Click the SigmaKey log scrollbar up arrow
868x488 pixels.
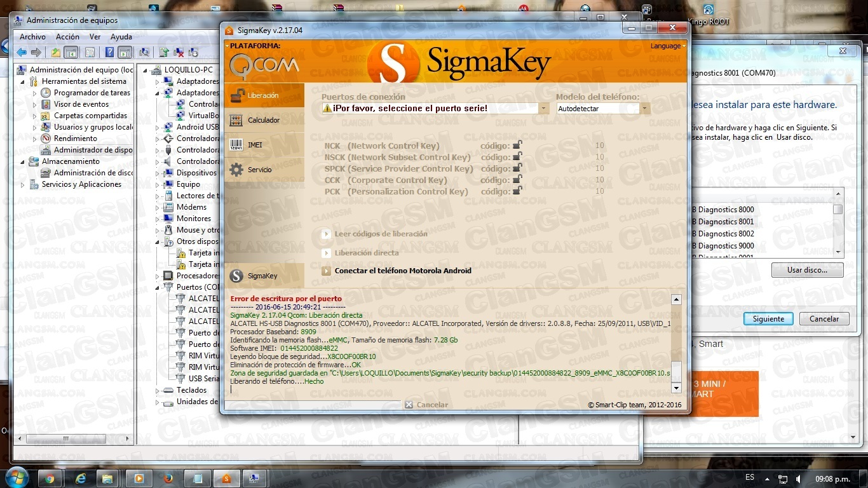point(676,300)
